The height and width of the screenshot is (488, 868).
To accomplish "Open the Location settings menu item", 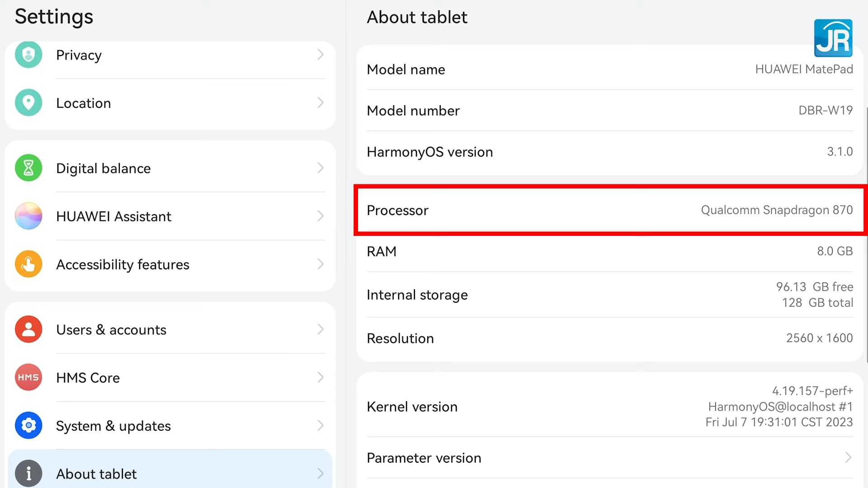I will [x=172, y=103].
